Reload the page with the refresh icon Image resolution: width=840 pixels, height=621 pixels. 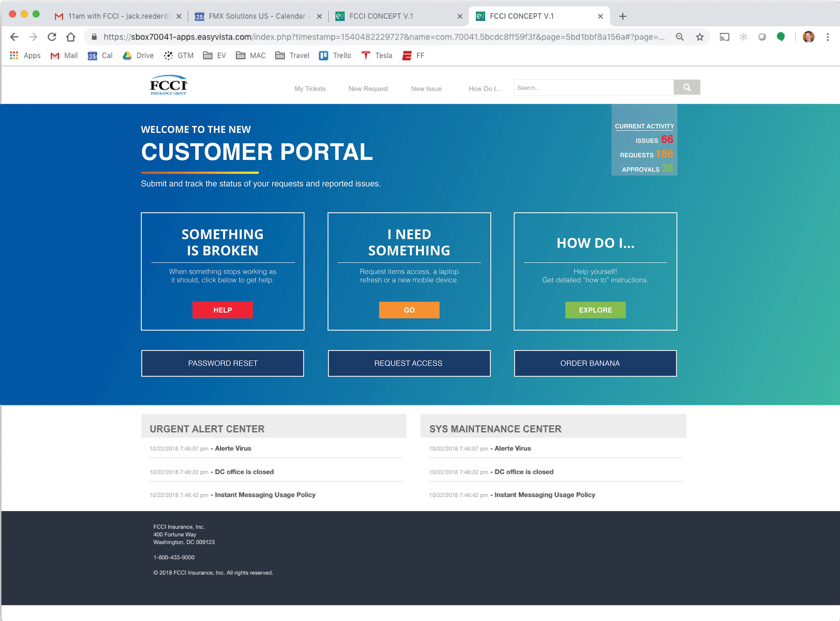[x=52, y=37]
